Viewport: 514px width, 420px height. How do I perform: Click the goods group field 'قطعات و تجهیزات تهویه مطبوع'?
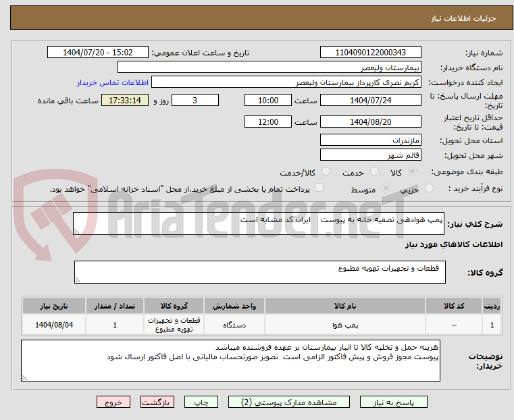pyautogui.click(x=259, y=272)
